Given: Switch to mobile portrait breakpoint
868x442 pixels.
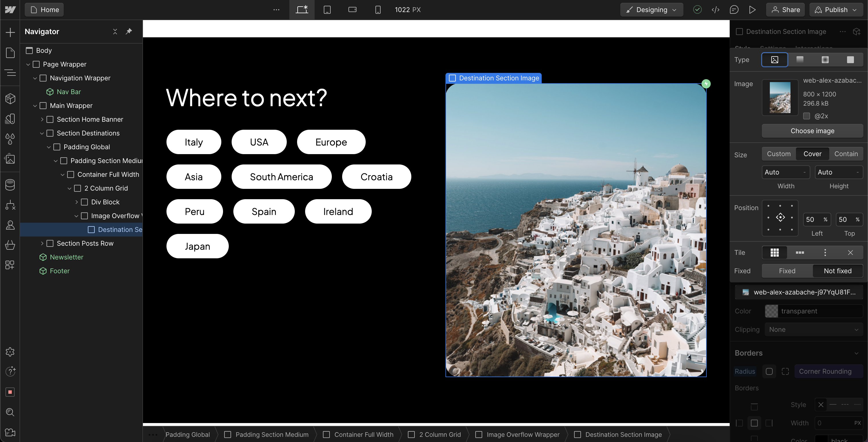Looking at the screenshot, I should (378, 10).
